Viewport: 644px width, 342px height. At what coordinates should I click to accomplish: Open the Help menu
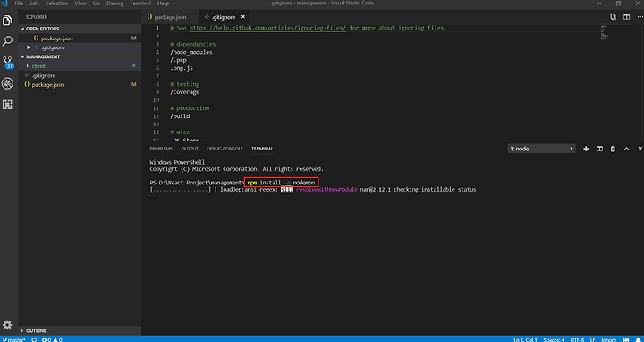click(x=163, y=4)
